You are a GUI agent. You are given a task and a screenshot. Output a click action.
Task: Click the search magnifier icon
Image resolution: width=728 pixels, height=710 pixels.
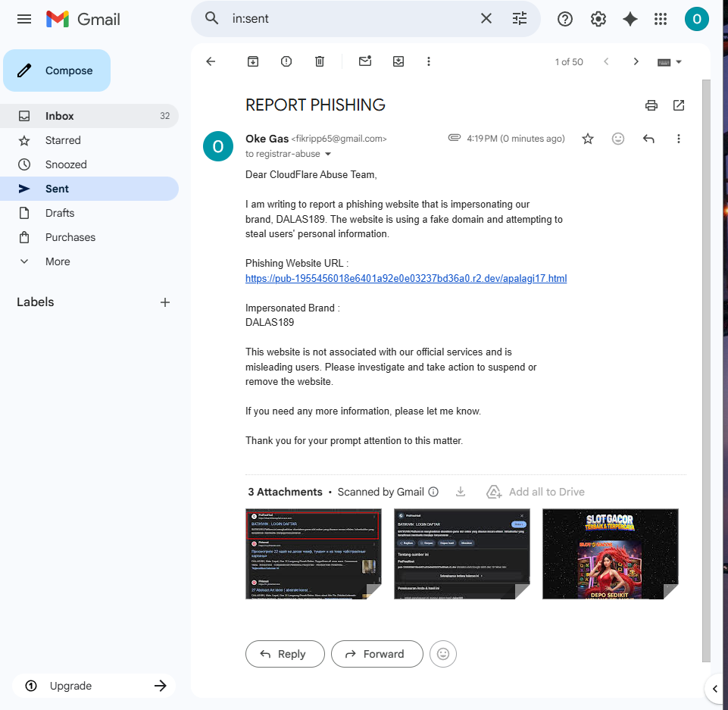tap(211, 19)
